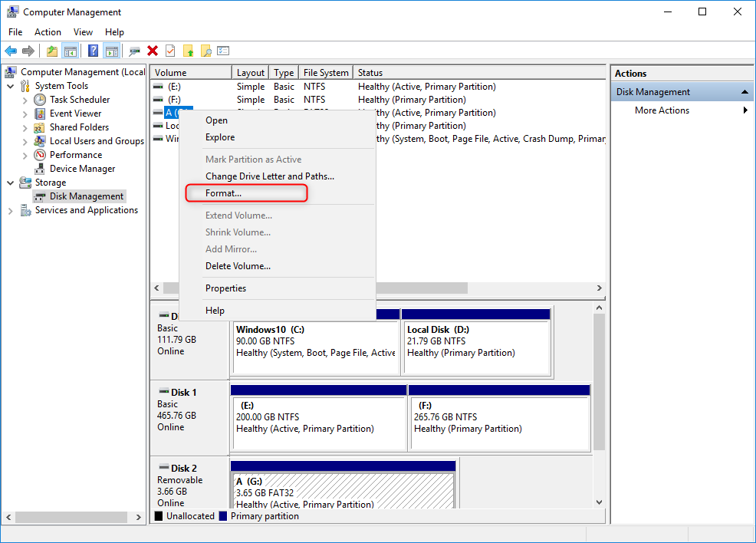This screenshot has width=756, height=543.
Task: Click the Device Manager icon in tree
Action: click(40, 169)
